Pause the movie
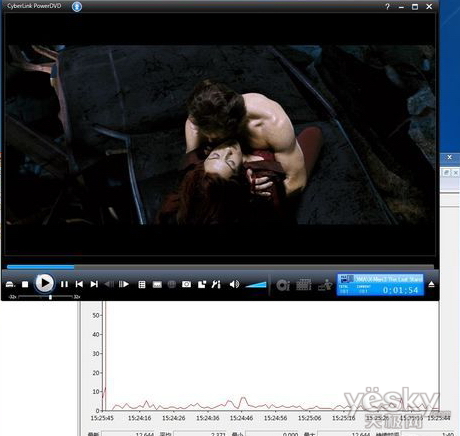This screenshot has height=436, width=460. pyautogui.click(x=64, y=284)
